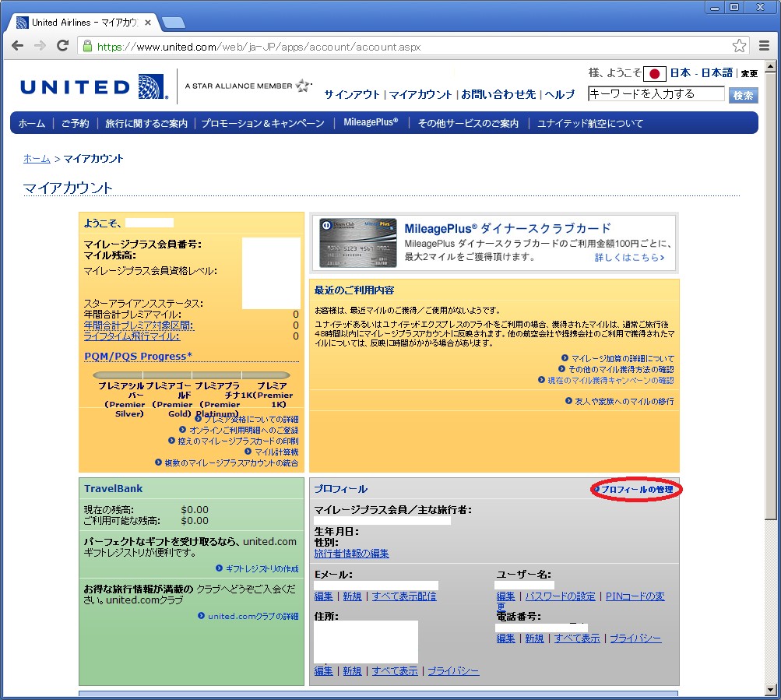Open the ご予約 navigation menu item
Image resolution: width=781 pixels, height=700 pixels.
click(x=76, y=123)
